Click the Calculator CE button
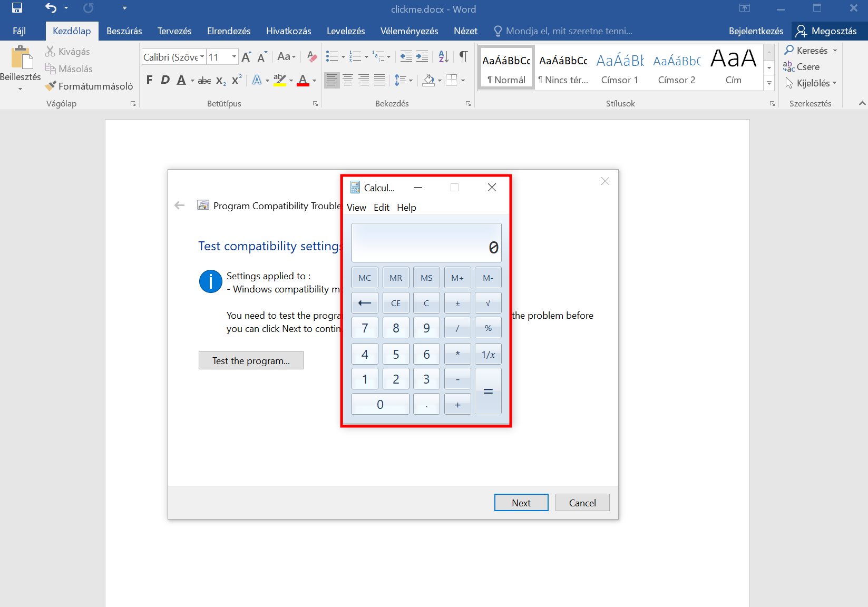868x607 pixels. pyautogui.click(x=396, y=303)
